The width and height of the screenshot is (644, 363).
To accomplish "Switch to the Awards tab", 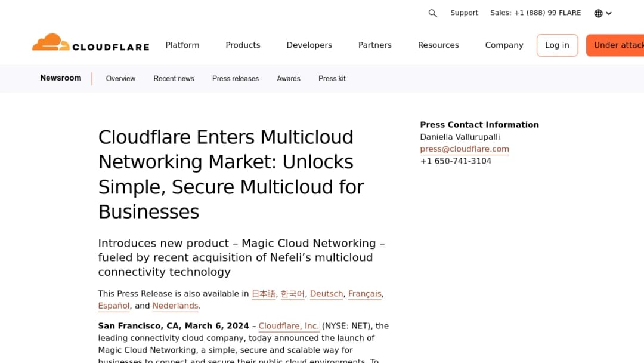I will tap(289, 79).
